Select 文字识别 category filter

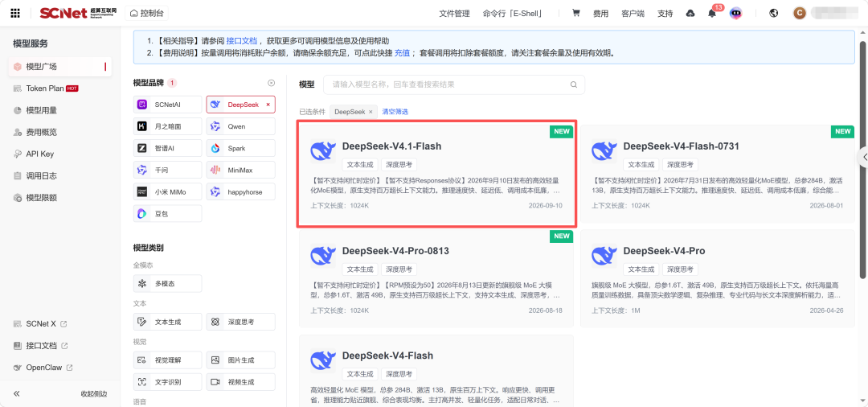[x=168, y=382]
